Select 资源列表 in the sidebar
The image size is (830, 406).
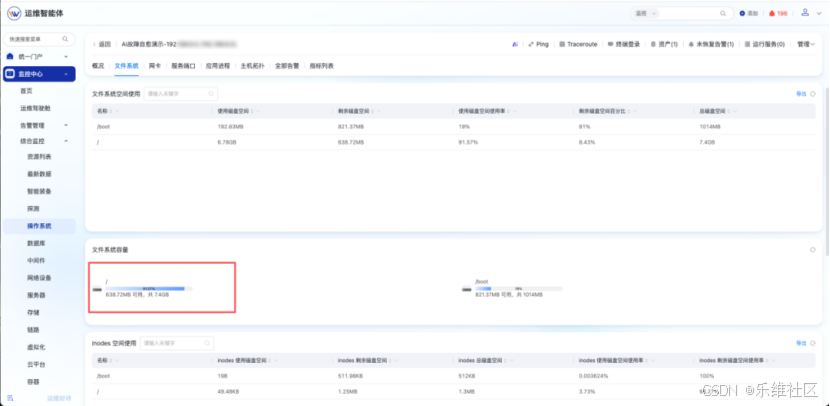pos(39,157)
